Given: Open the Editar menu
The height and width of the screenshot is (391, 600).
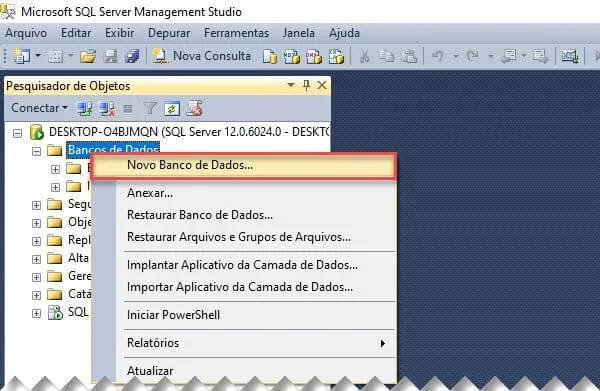Looking at the screenshot, I should tap(76, 33).
